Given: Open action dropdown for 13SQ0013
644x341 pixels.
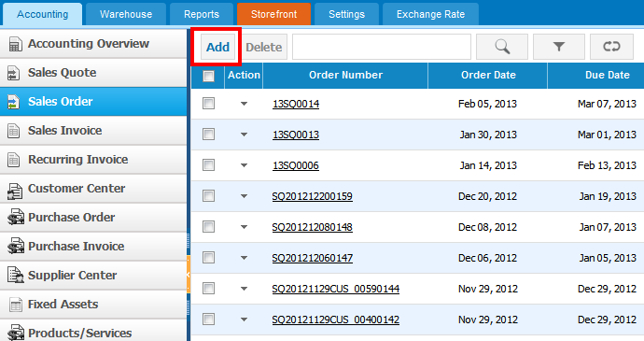Looking at the screenshot, I should pyautogui.click(x=244, y=135).
